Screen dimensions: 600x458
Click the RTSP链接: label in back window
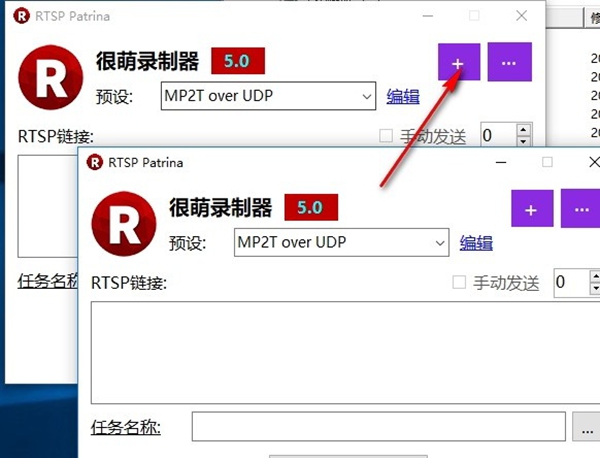tap(56, 136)
